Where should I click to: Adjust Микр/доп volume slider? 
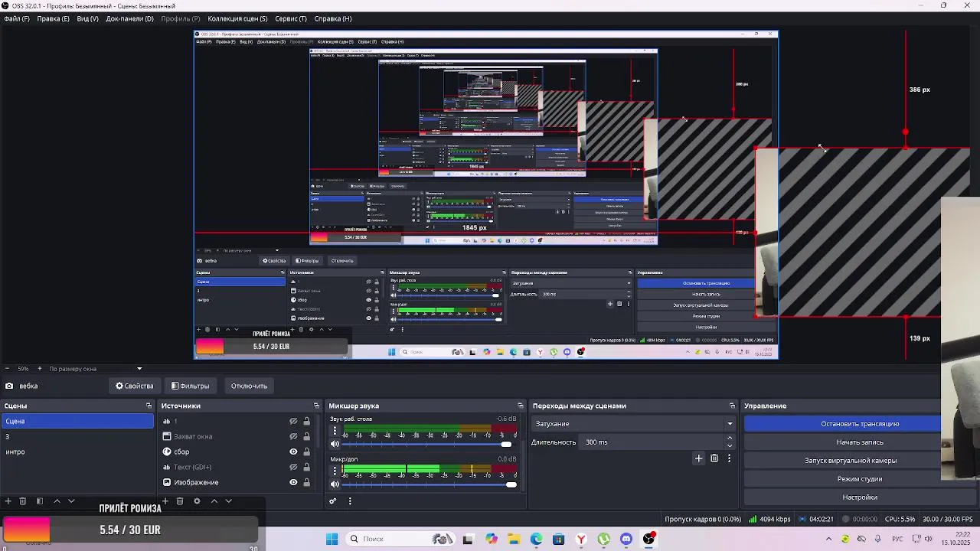(429, 484)
